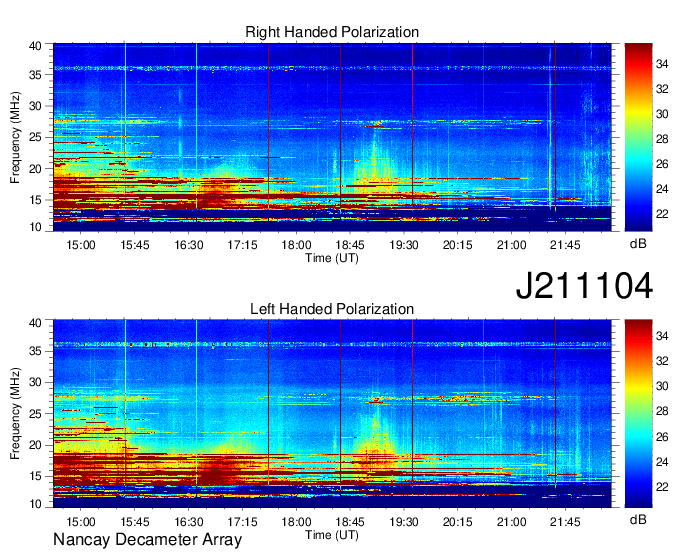Click the 15:00 tick under the Left Handed plot

(x=81, y=522)
